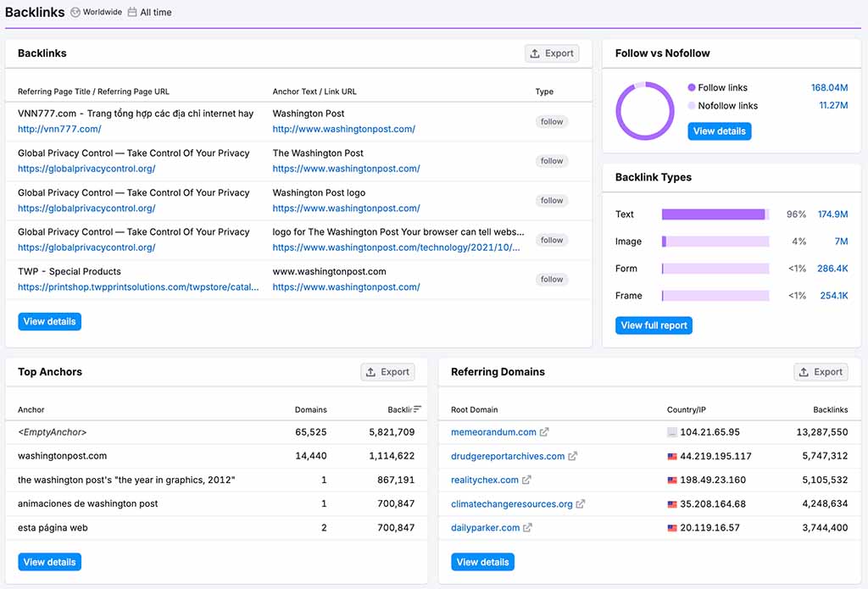Image resolution: width=868 pixels, height=589 pixels.
Task: Open the external link icon for climatechangeresources.org
Action: [580, 503]
